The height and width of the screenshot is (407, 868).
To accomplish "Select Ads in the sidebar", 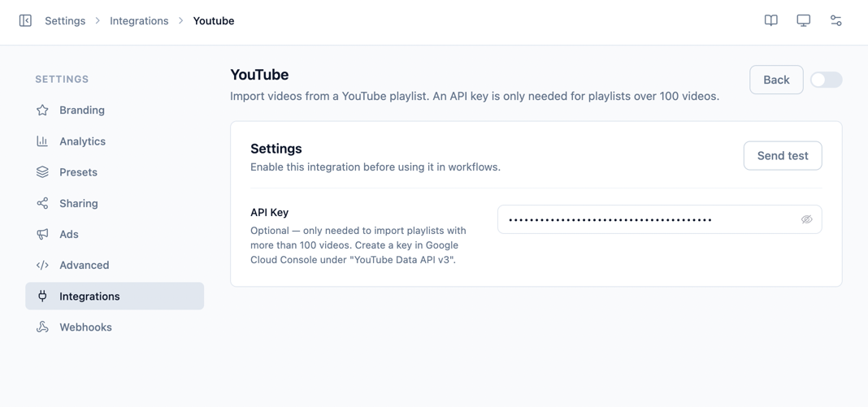I will [115, 234].
